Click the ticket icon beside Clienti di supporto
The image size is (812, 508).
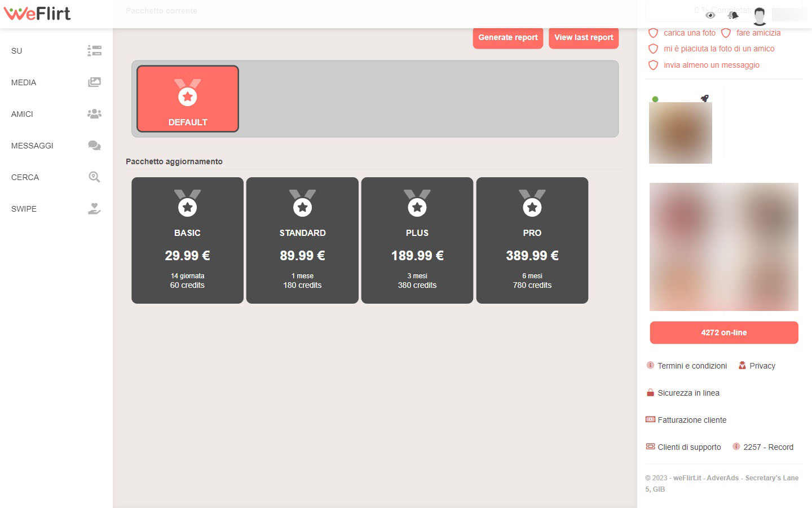[650, 446]
